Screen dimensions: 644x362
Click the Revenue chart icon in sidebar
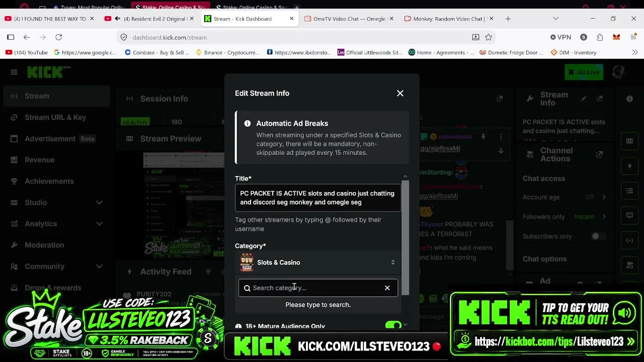(14, 160)
